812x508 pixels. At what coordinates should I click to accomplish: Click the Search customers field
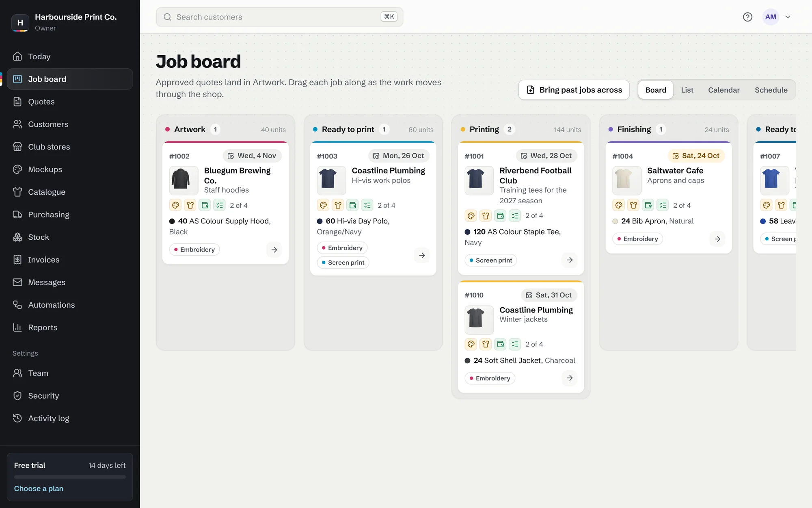pos(279,17)
